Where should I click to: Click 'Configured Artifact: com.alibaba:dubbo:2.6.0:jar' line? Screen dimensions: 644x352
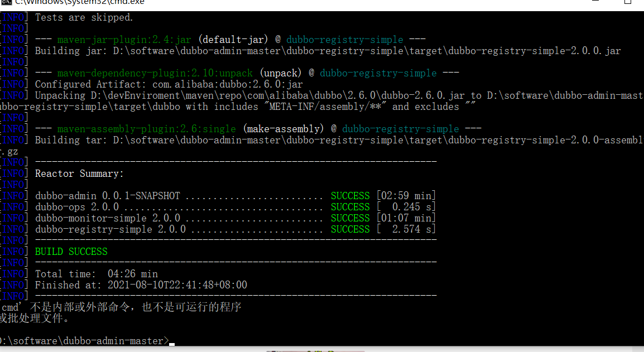169,84
